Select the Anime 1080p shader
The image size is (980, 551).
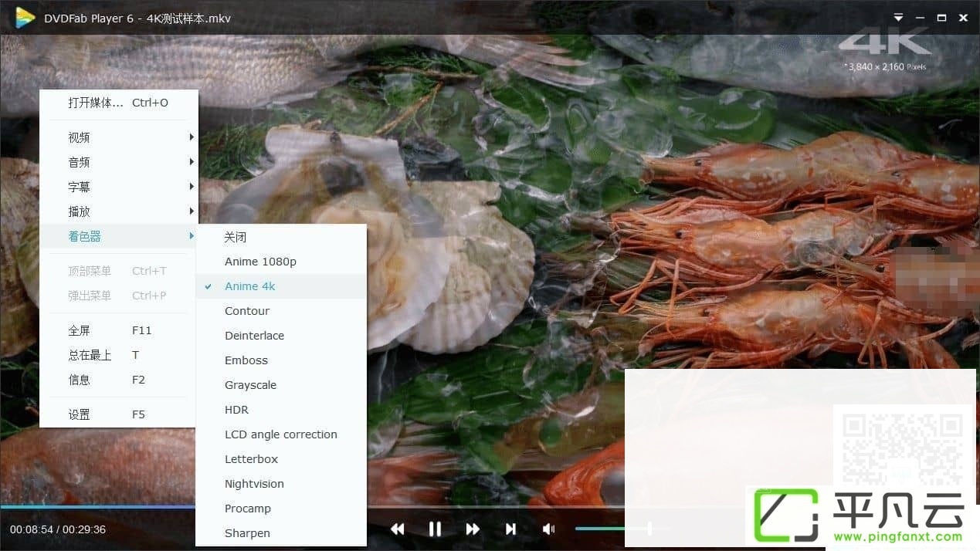(x=281, y=262)
